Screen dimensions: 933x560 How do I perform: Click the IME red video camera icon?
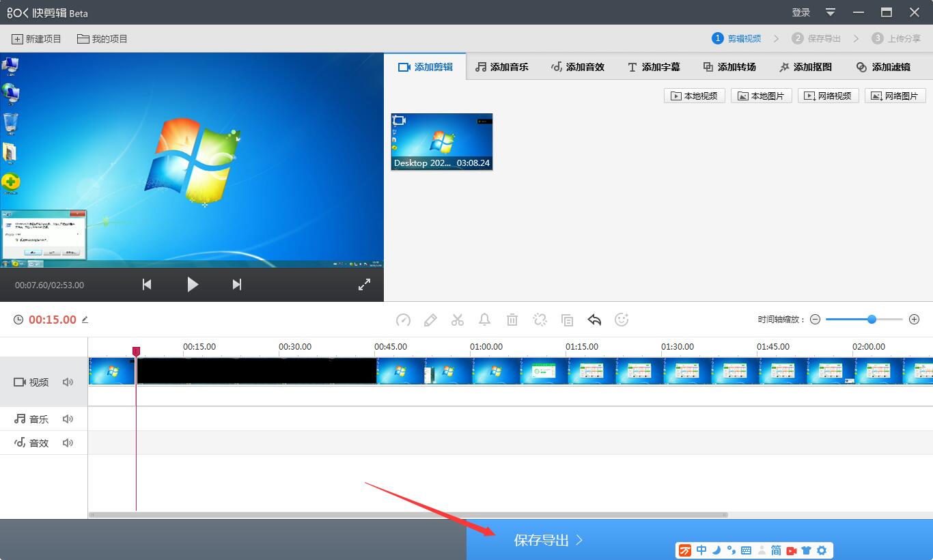(792, 550)
